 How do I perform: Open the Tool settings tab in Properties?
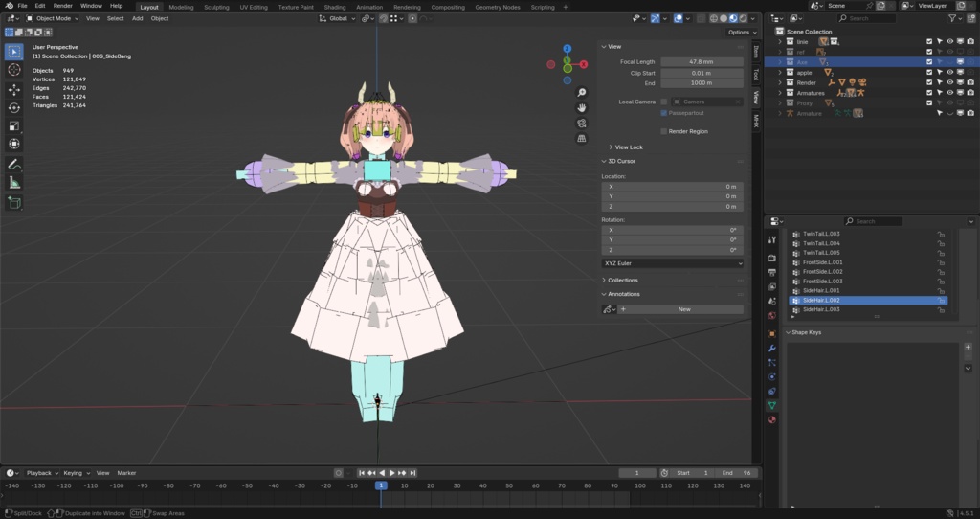click(x=772, y=240)
